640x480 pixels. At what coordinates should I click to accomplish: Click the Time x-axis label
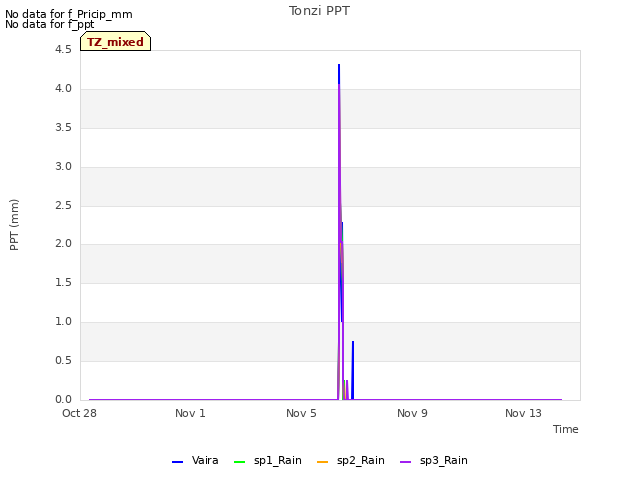click(566, 429)
